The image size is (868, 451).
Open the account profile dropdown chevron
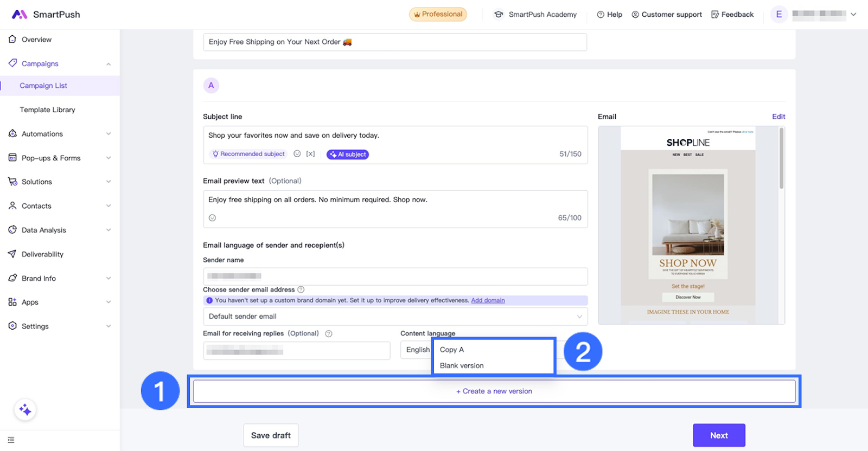(853, 15)
